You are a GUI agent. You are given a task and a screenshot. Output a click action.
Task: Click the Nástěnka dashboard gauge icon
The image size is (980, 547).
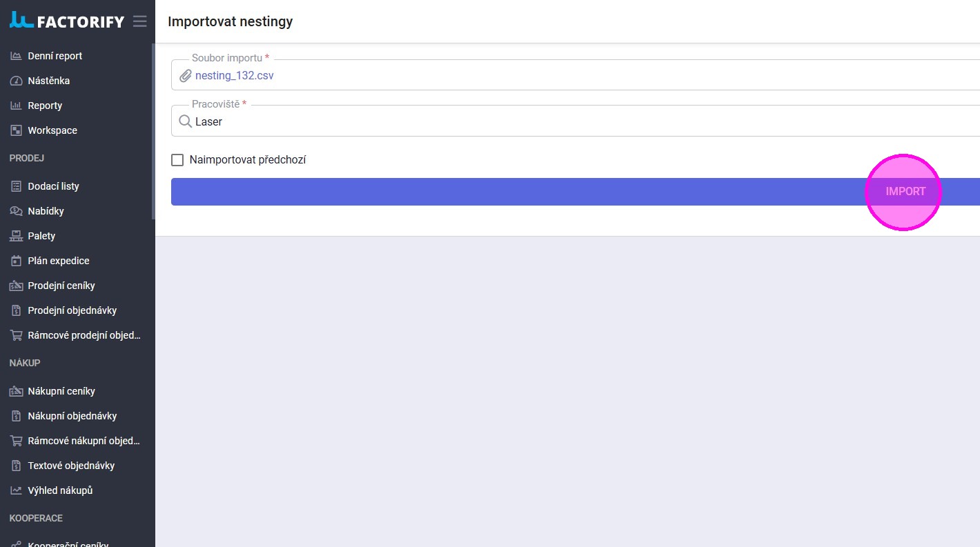[x=16, y=81]
